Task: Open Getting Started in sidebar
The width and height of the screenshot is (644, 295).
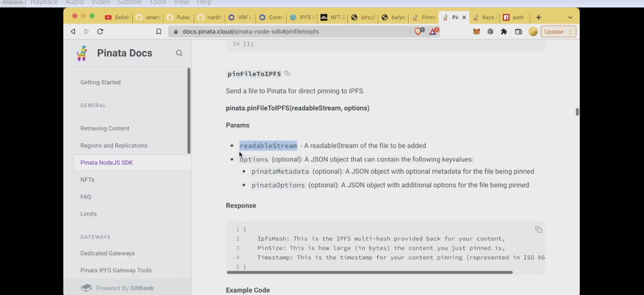Action: point(100,82)
